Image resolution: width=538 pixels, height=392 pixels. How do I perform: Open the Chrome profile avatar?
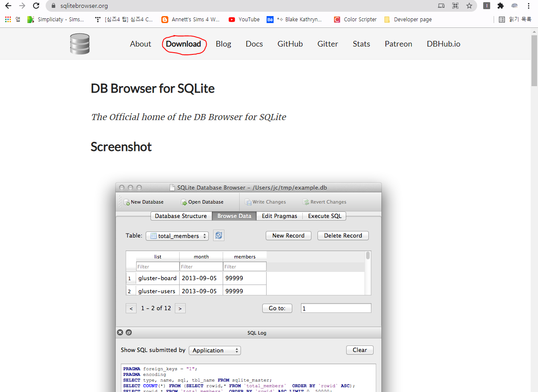pyautogui.click(x=515, y=6)
